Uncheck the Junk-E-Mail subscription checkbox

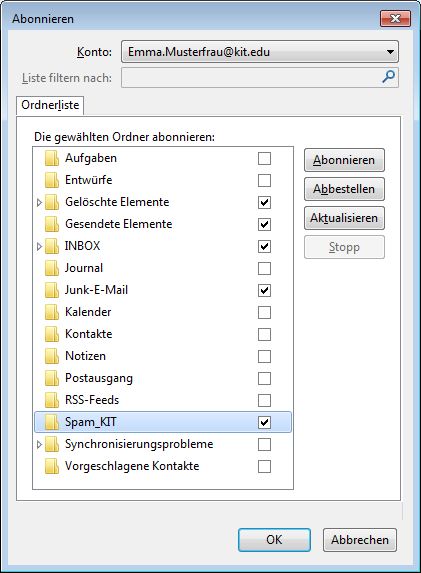tap(264, 291)
